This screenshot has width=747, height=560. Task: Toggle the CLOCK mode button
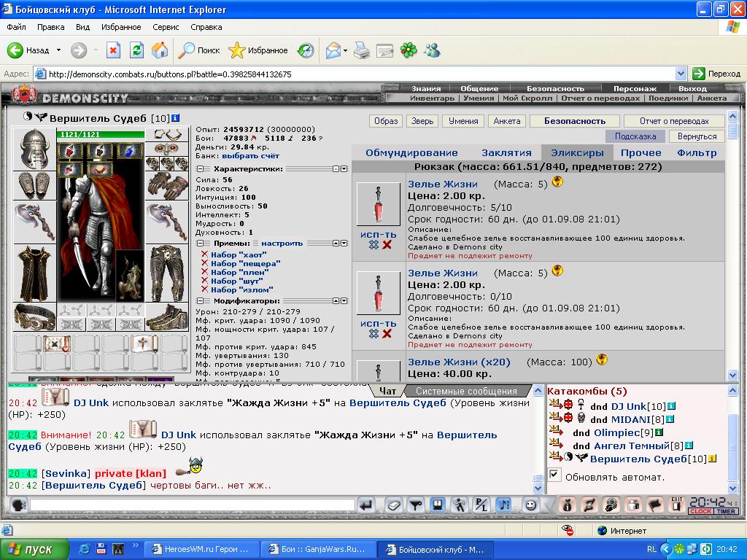(700, 511)
